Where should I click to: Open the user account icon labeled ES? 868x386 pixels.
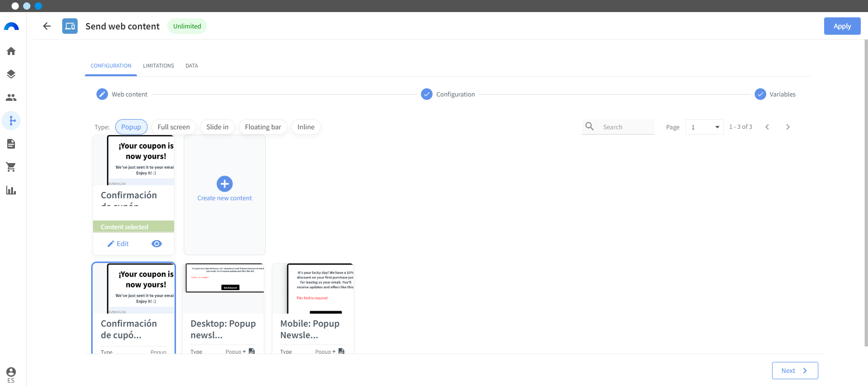(11, 375)
